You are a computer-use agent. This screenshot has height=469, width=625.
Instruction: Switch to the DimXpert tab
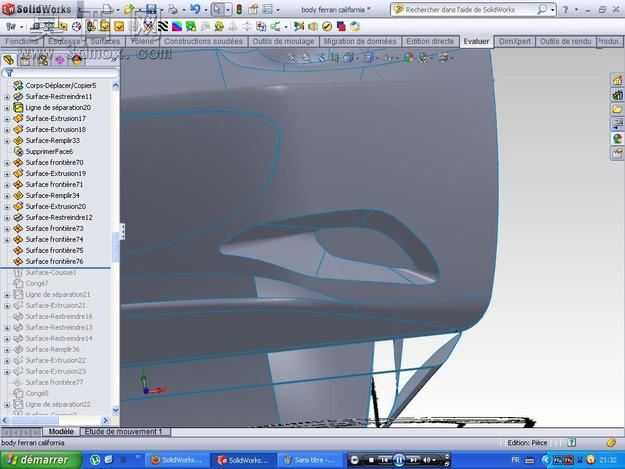coord(515,41)
